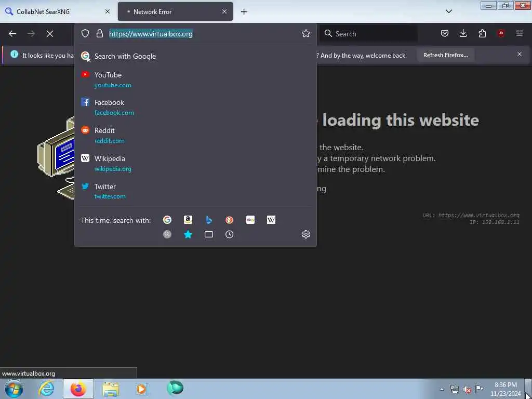The width and height of the screenshot is (532, 399).
Task: Open the Downloads panel
Action: 463,33
